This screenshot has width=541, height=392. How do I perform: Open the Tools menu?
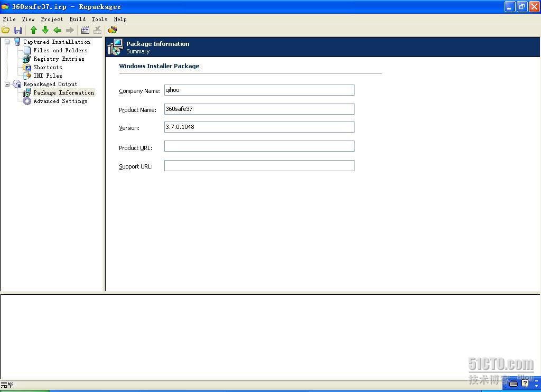99,19
